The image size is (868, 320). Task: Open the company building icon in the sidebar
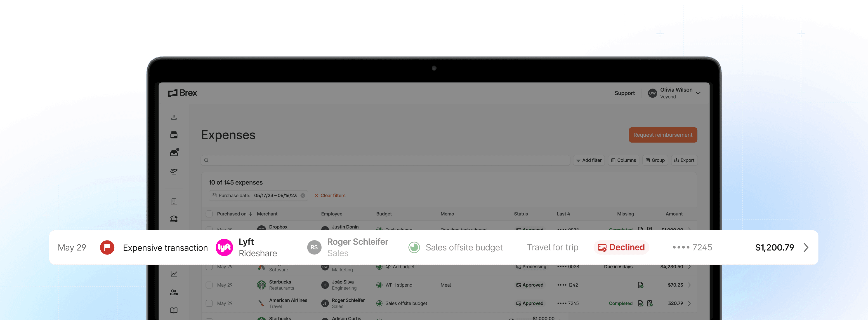tap(174, 201)
